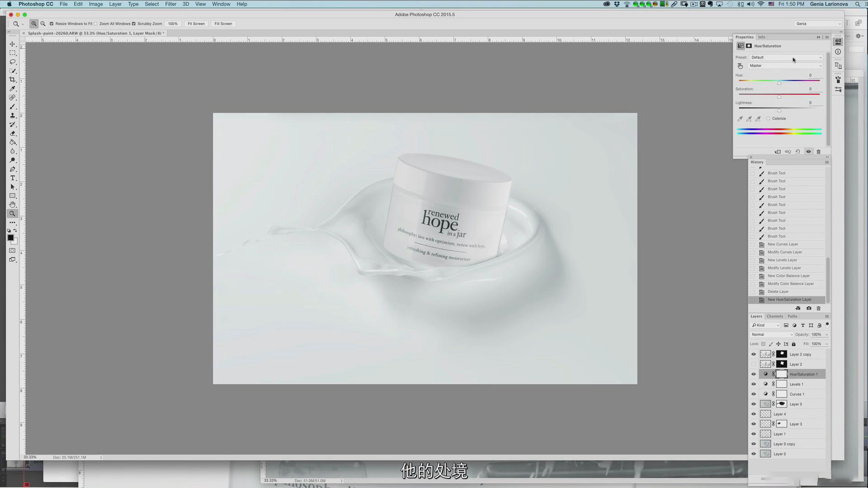Open the Filter menu

click(170, 4)
